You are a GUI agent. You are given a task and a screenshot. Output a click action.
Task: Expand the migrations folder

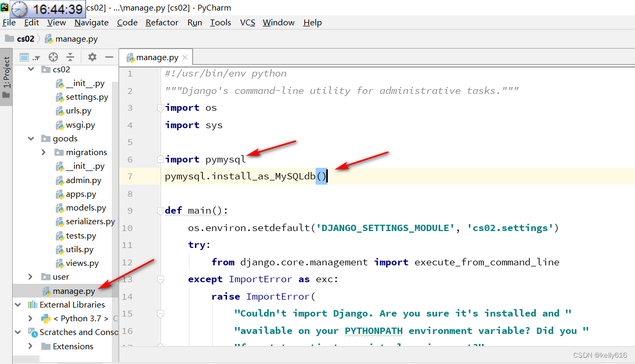(43, 152)
